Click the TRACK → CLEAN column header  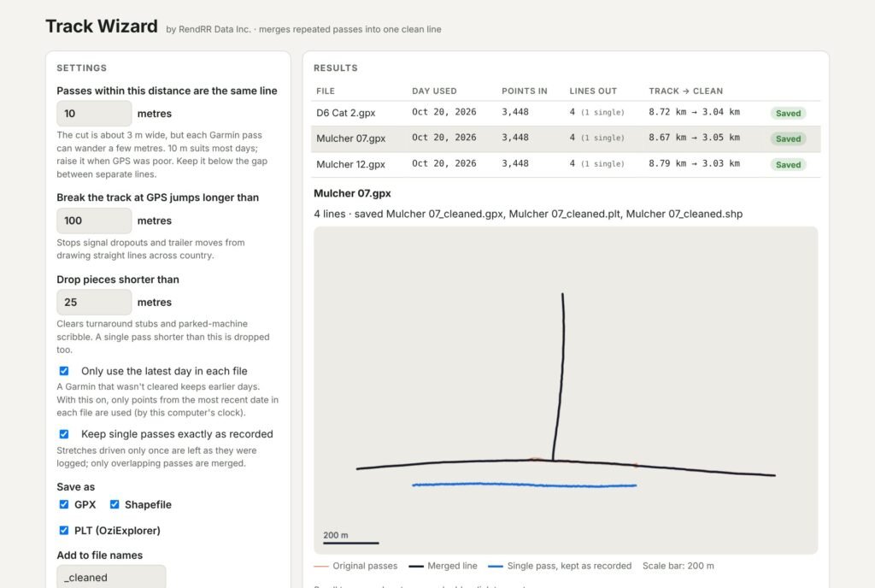686,91
